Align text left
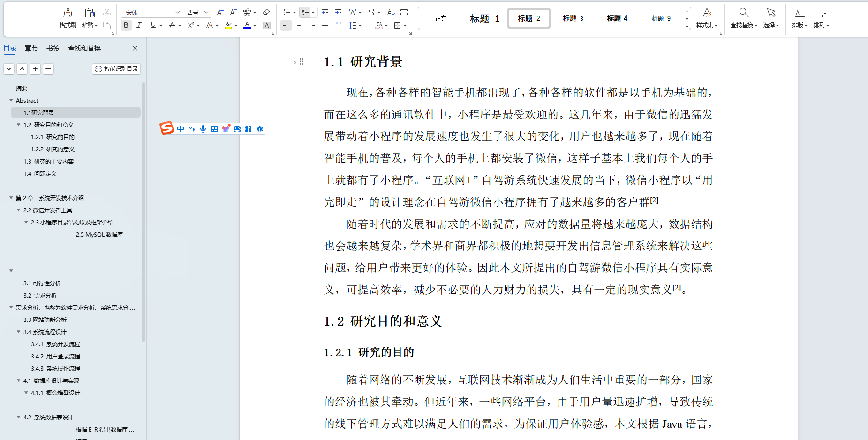The height and width of the screenshot is (440, 868). (286, 25)
